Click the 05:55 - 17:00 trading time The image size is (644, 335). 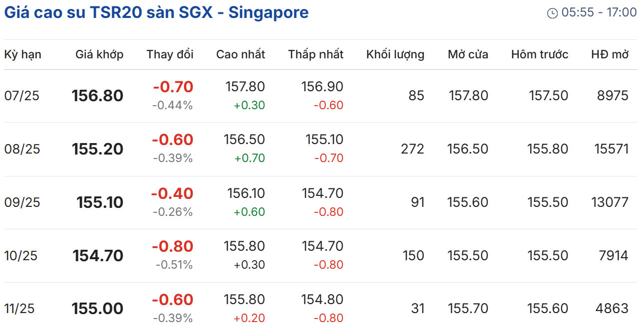pyautogui.click(x=599, y=12)
